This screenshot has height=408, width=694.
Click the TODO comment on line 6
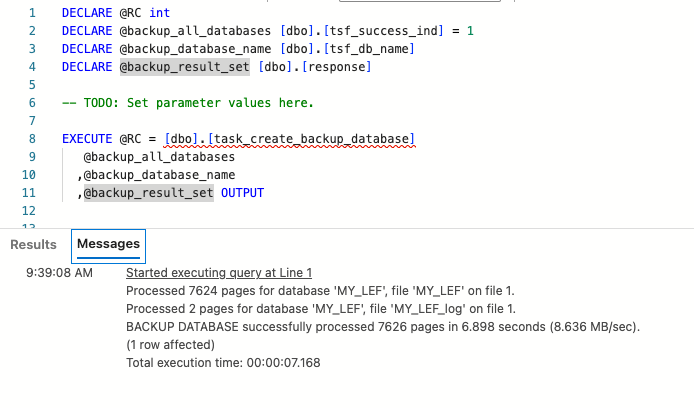[x=188, y=103]
